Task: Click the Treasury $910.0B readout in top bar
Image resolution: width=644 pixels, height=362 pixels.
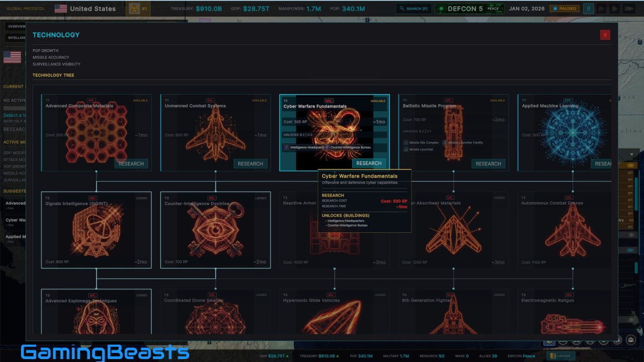Action: coord(196,9)
